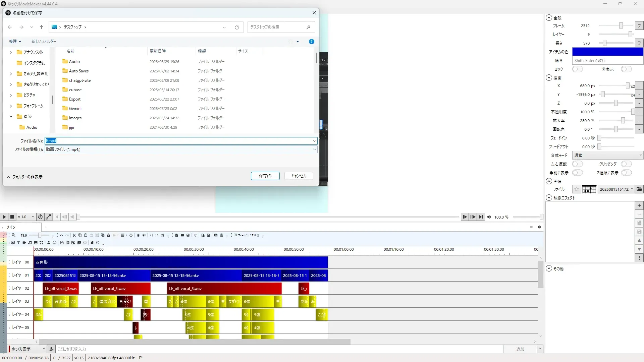
Task: Open the 合成モード dropdown
Action: click(x=607, y=156)
